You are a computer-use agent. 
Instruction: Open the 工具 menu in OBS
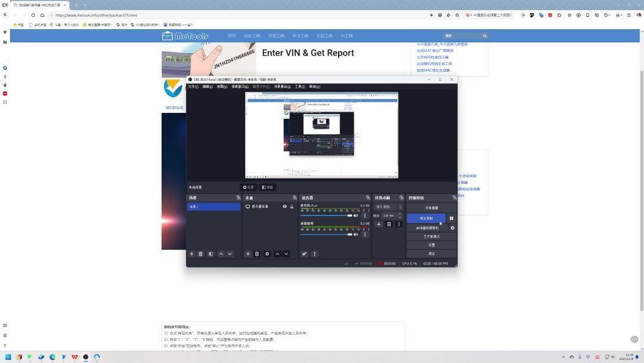click(x=299, y=87)
